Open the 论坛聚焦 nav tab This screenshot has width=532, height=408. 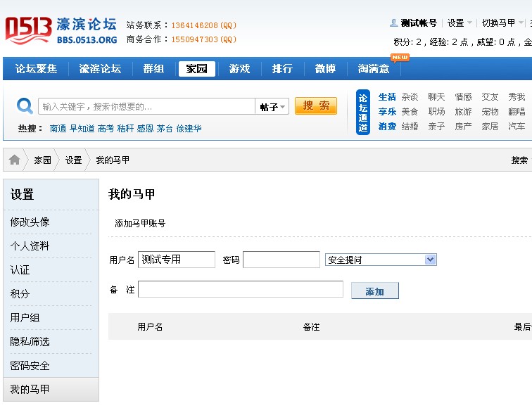[x=36, y=69]
